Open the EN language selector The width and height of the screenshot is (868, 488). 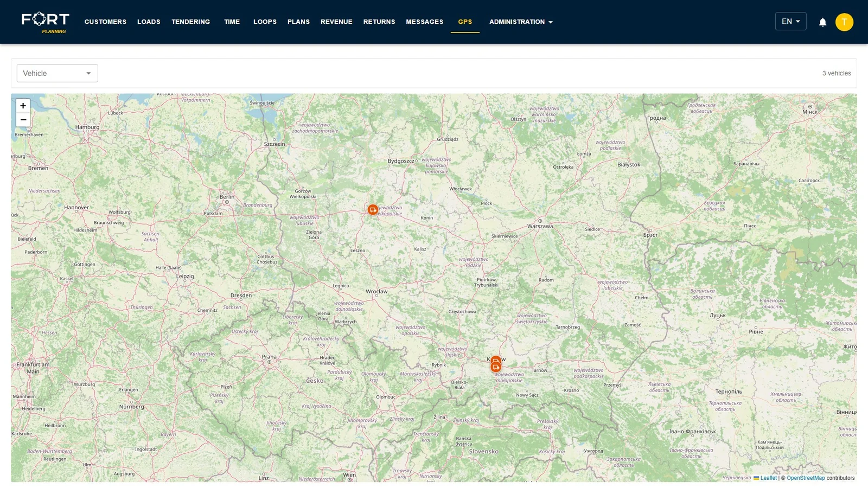[x=790, y=22]
